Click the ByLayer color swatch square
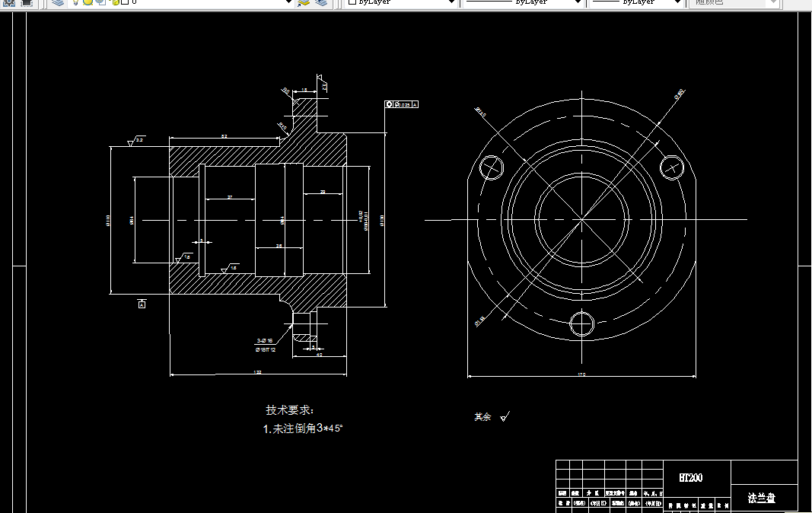Screen dimensions: 812x513 [x=350, y=3]
